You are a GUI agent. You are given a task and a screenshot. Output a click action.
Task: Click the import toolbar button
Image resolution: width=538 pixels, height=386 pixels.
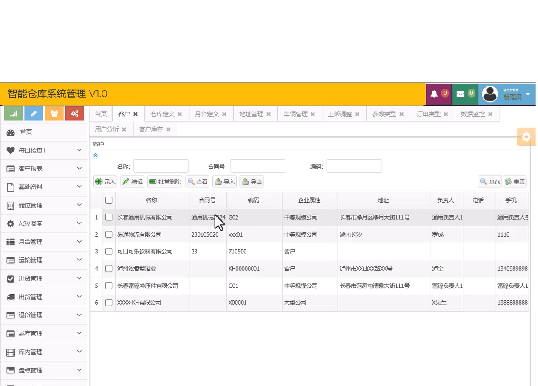click(x=224, y=182)
